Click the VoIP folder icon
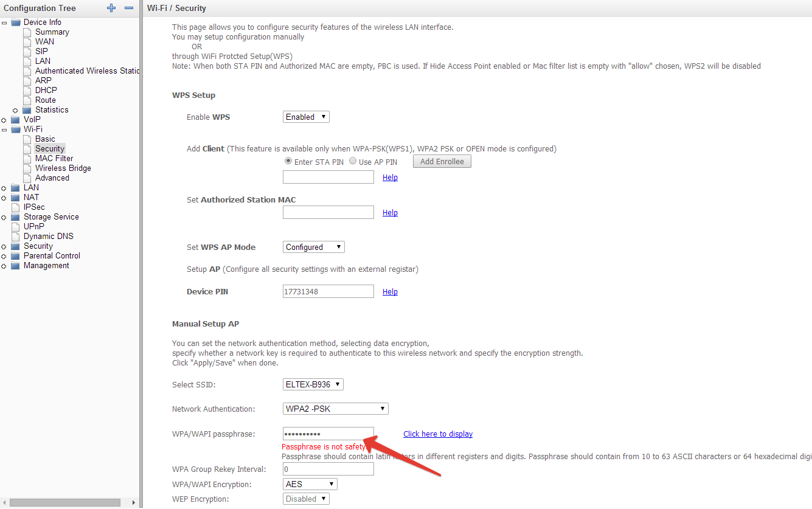The height and width of the screenshot is (509, 812). point(16,120)
